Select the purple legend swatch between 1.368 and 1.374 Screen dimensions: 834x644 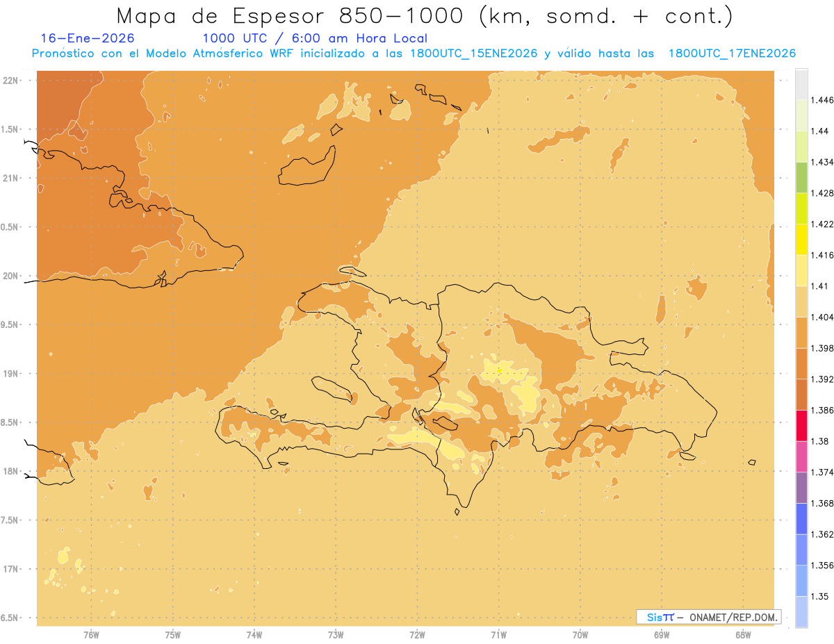[x=801, y=488]
